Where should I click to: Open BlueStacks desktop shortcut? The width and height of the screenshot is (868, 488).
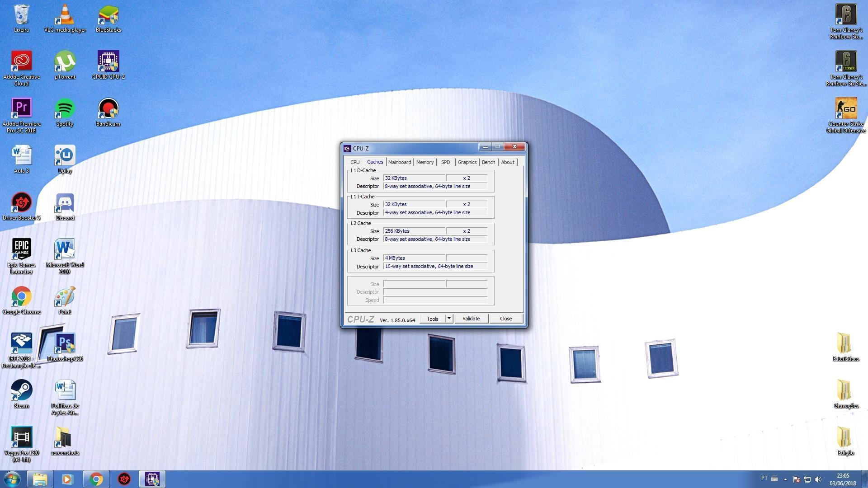[108, 18]
